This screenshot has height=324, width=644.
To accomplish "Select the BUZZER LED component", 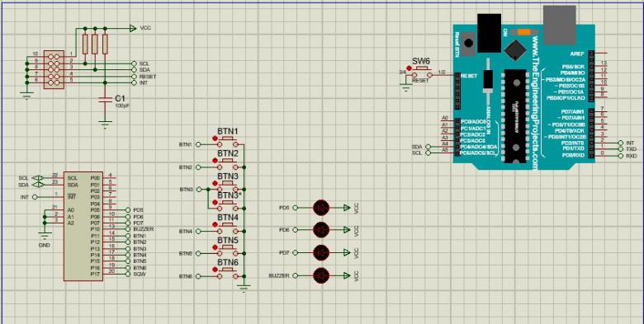I will click(321, 275).
